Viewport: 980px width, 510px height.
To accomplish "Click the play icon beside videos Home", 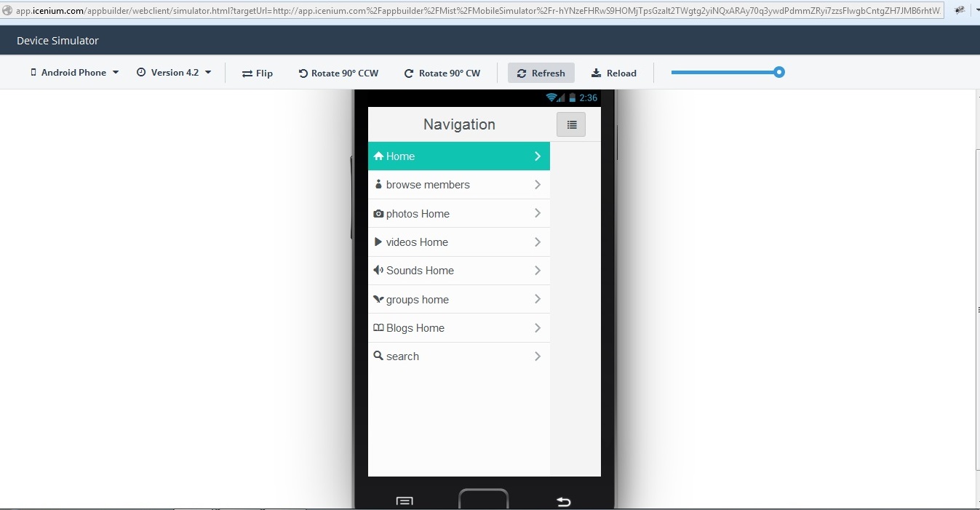I will [378, 242].
